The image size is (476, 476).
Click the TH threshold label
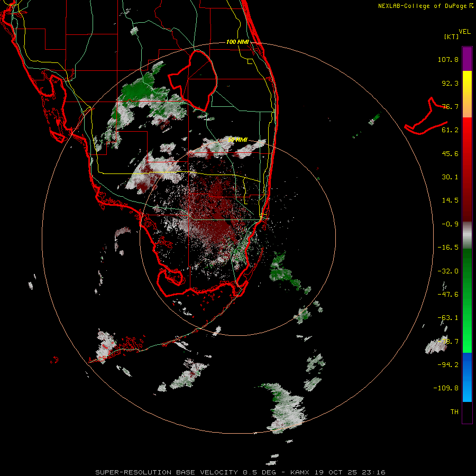(x=454, y=412)
